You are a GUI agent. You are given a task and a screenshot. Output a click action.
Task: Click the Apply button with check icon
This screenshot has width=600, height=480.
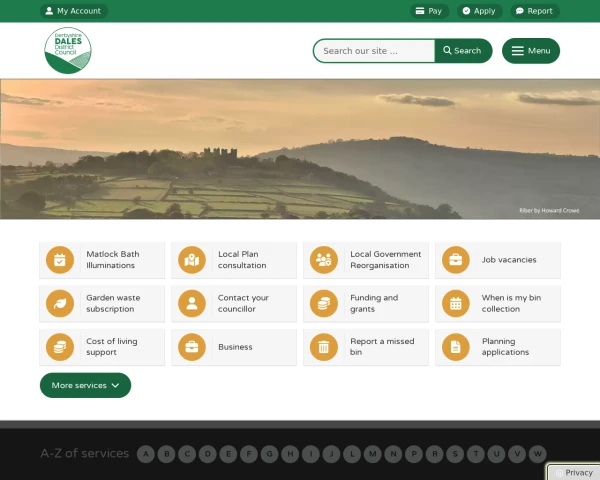479,11
